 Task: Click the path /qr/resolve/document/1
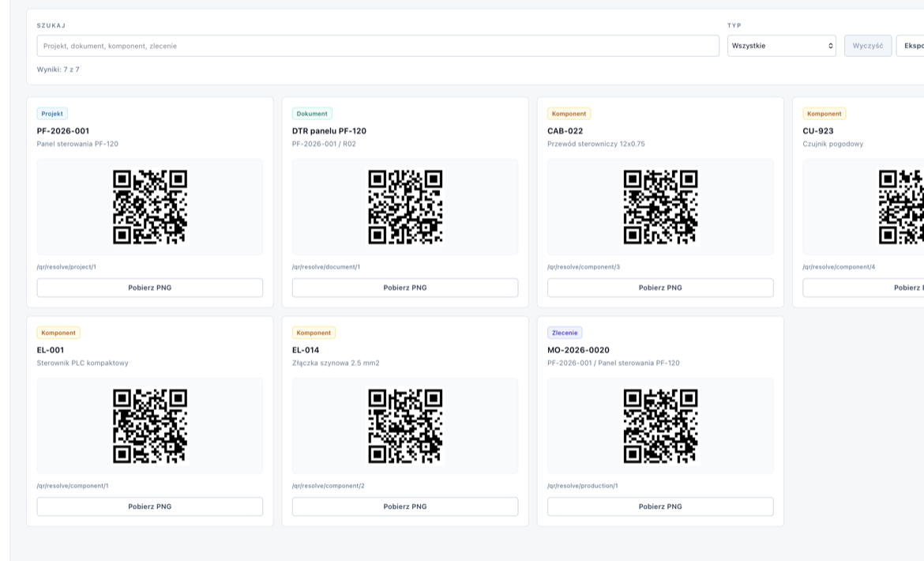pos(326,267)
